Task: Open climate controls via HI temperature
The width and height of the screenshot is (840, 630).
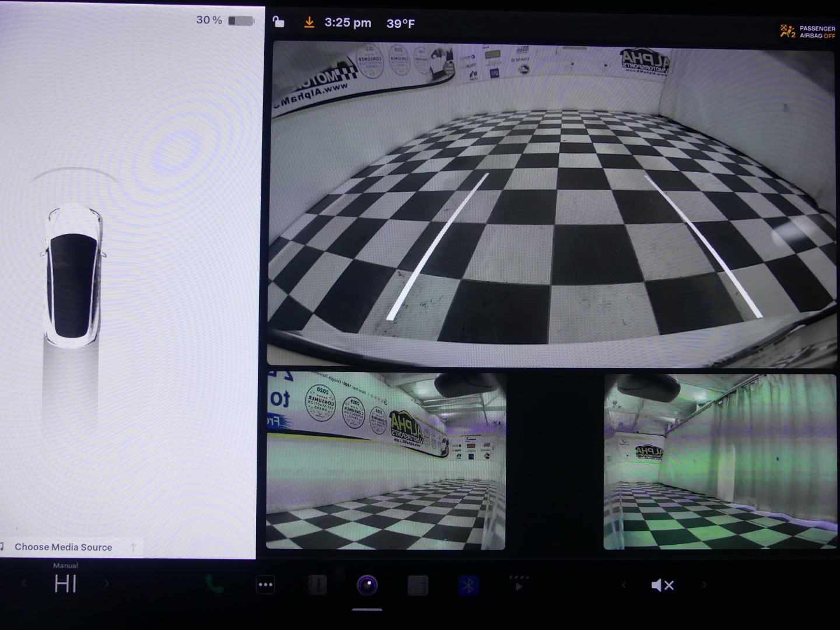Action: [x=65, y=583]
